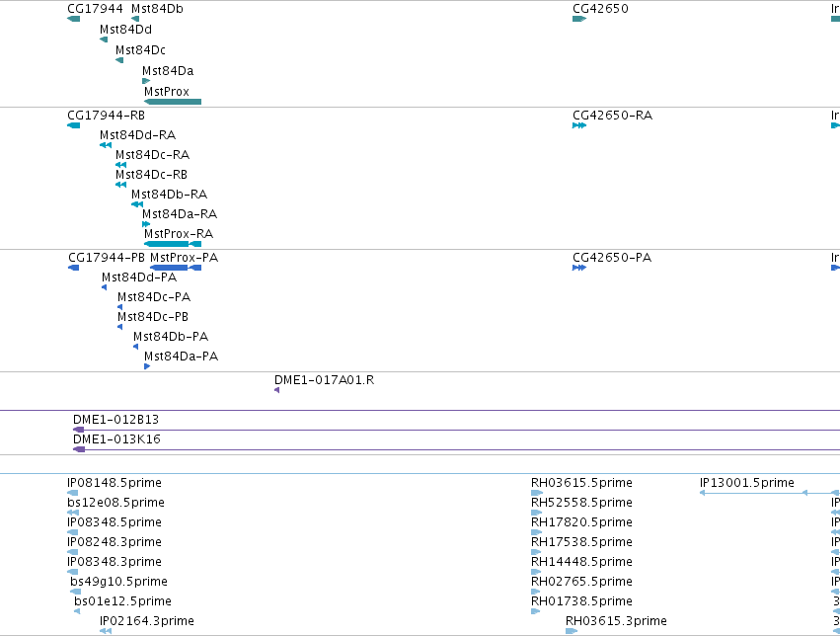Select the DME1-013K16 clone label

point(116,439)
